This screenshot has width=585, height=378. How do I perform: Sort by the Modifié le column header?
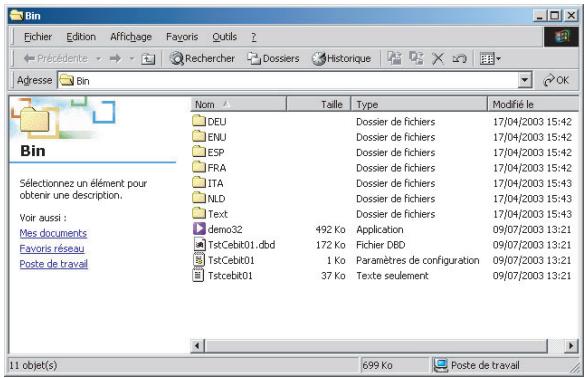coord(533,104)
